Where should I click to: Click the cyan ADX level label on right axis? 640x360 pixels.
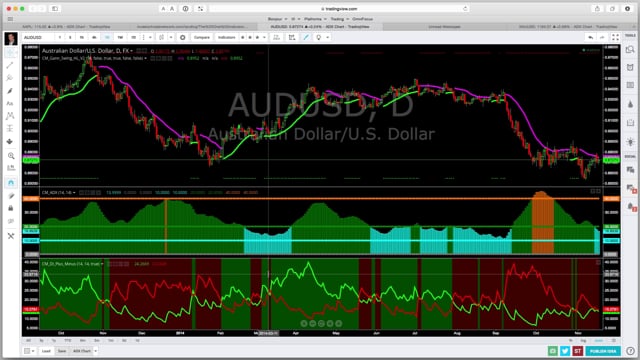tap(611, 240)
